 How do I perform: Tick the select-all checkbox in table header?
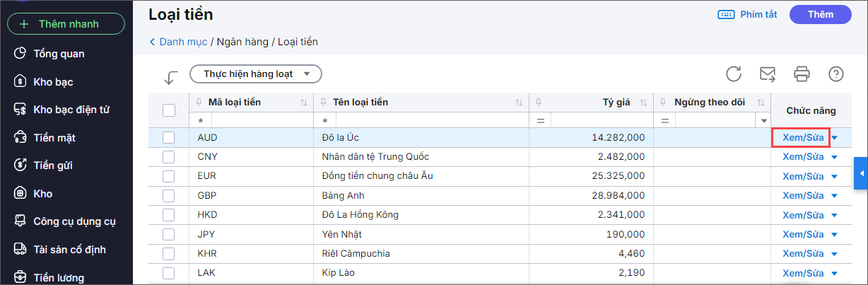[x=169, y=110]
